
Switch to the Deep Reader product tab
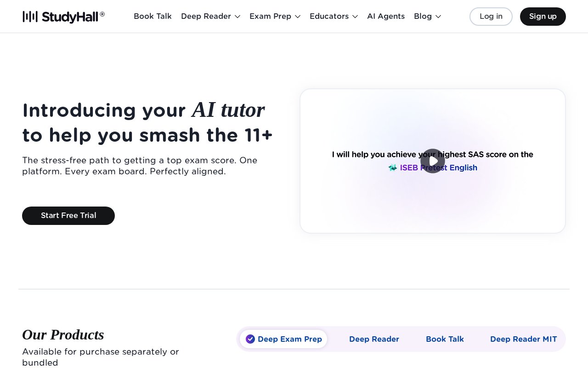click(374, 339)
